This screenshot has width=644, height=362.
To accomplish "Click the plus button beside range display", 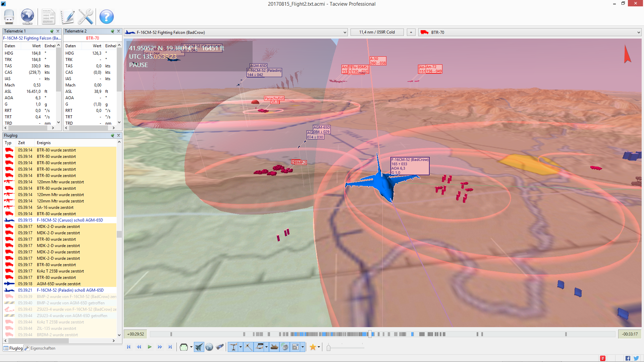I will pyautogui.click(x=411, y=33).
